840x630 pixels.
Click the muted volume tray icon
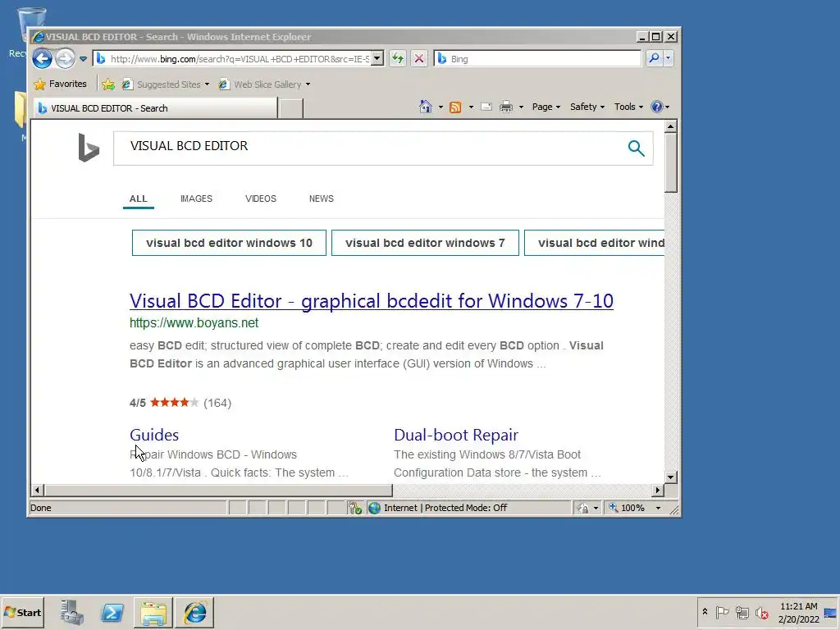click(x=761, y=612)
